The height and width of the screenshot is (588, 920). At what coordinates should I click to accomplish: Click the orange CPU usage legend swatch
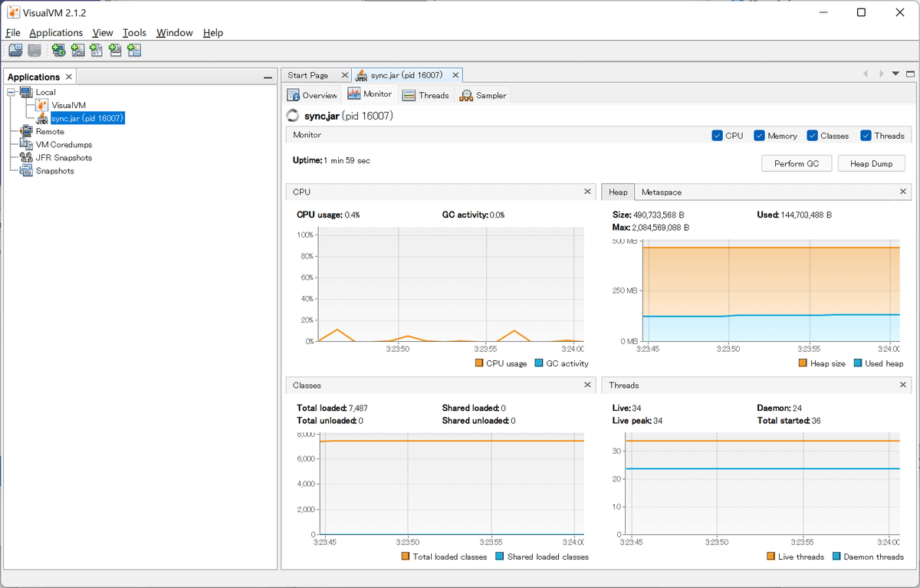click(479, 363)
